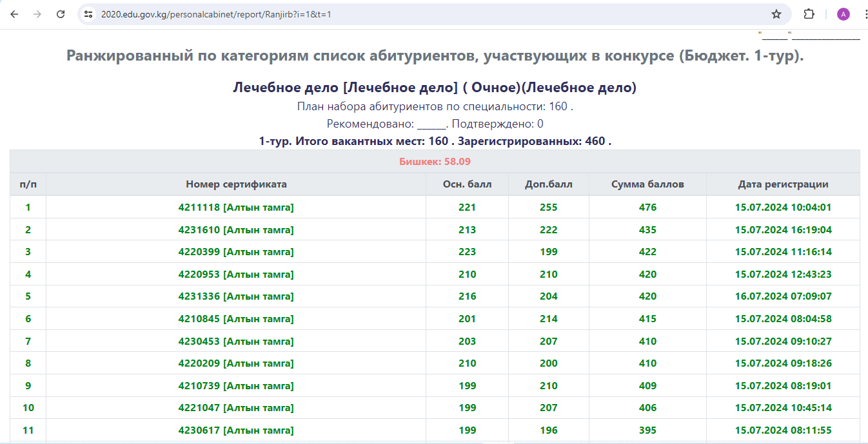Click the browser back arrow
This screenshot has height=444, width=868.
point(14,14)
